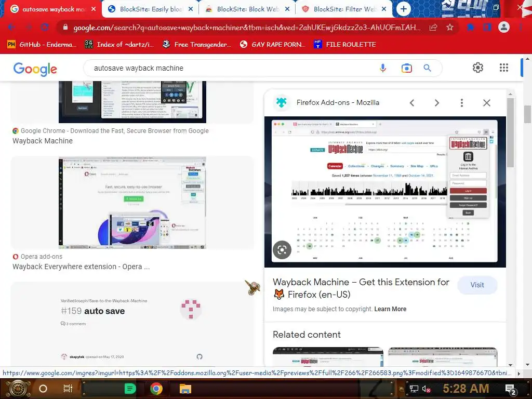Open 'Wayback Machine' Google Chrome result title

point(43,141)
